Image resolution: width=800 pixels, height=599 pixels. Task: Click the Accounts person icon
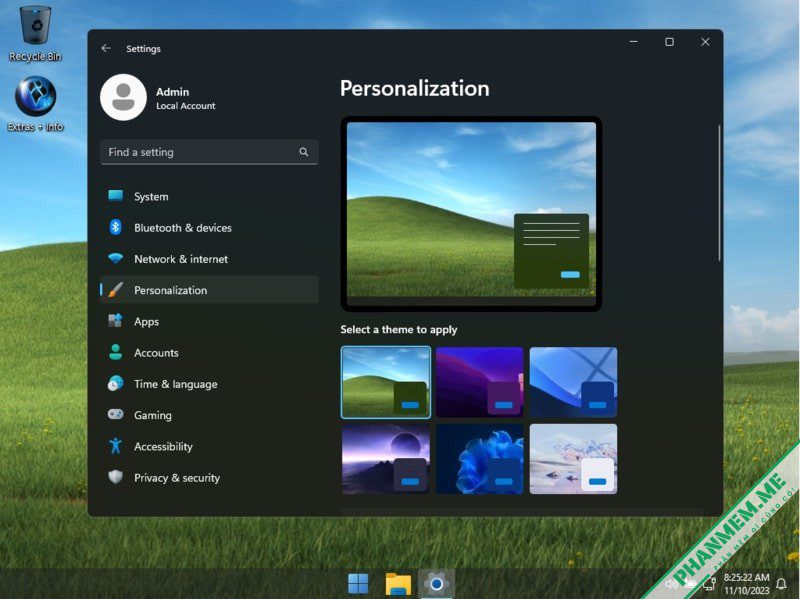tap(116, 352)
